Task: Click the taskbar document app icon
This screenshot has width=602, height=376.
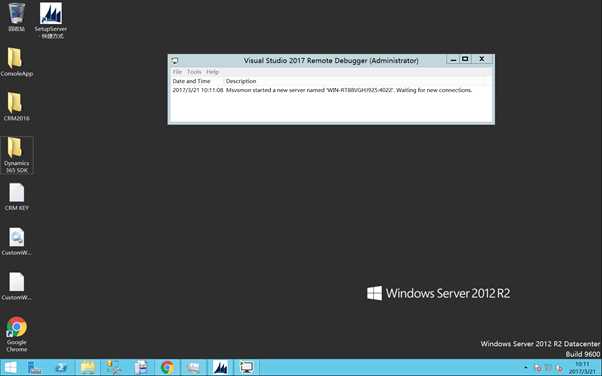Action: (x=141, y=368)
